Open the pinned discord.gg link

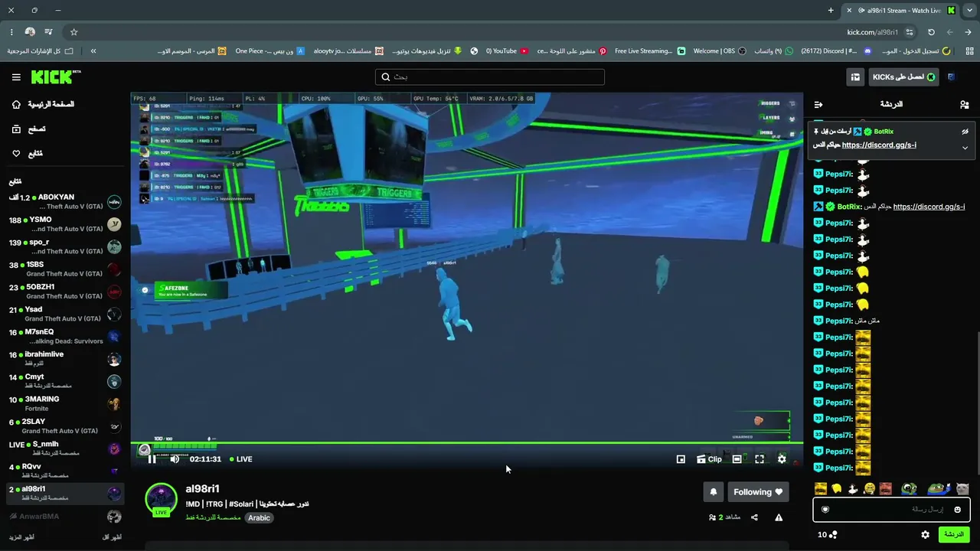[x=879, y=145]
